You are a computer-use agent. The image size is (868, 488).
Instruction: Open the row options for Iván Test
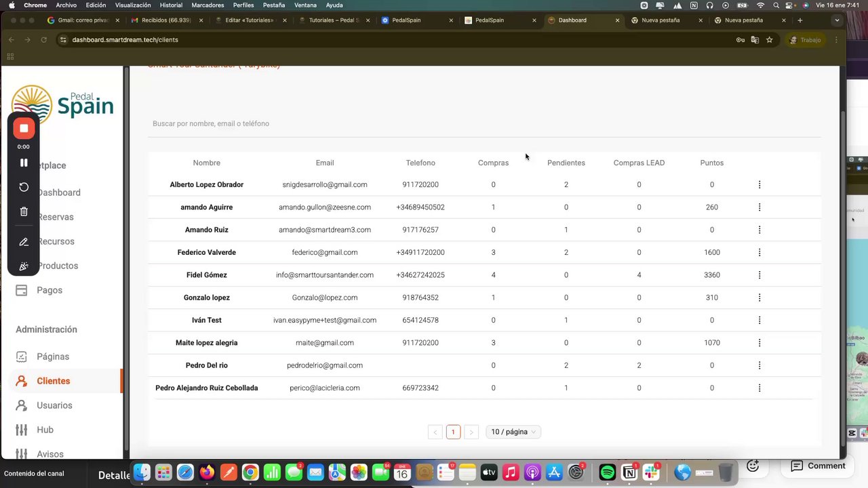pyautogui.click(x=759, y=320)
